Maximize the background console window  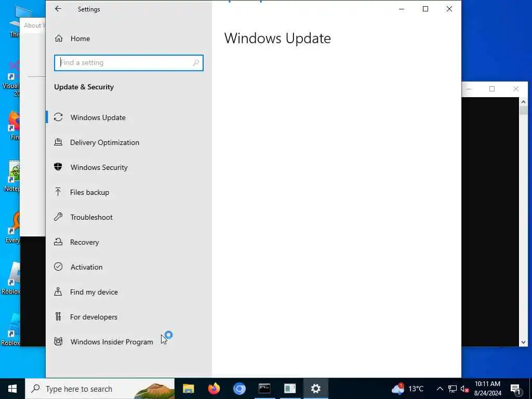(492, 89)
